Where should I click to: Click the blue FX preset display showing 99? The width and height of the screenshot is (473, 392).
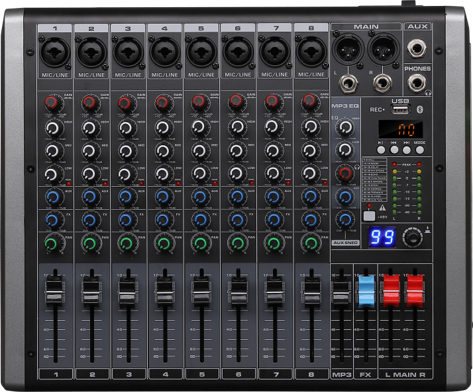coord(382,237)
